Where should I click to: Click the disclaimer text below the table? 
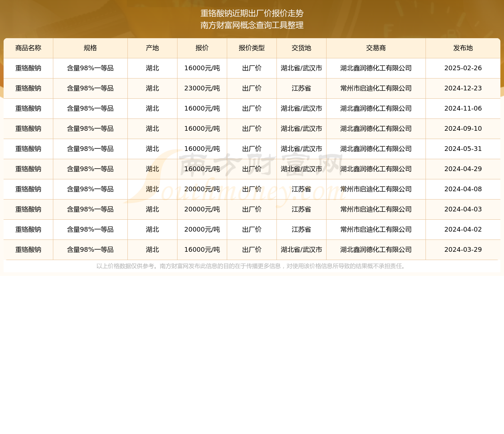pos(252,266)
